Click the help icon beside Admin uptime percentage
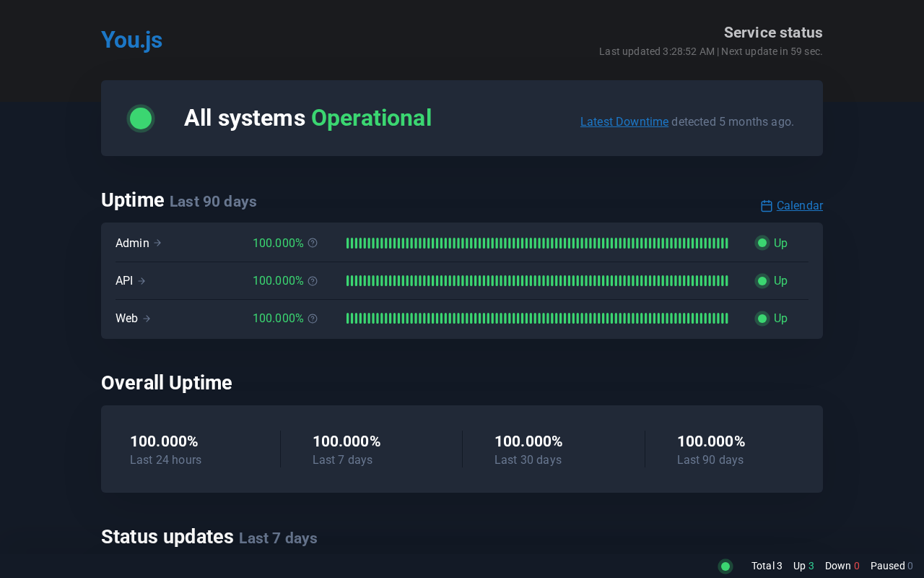 point(313,243)
